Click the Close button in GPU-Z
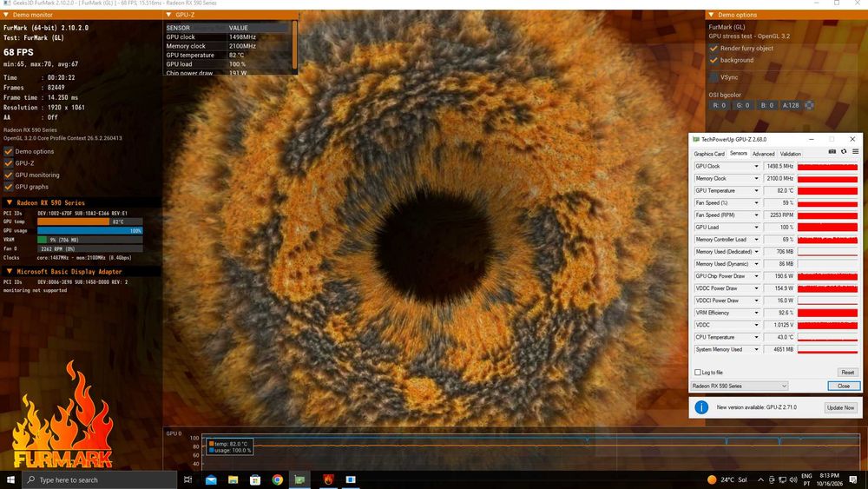 [x=844, y=386]
